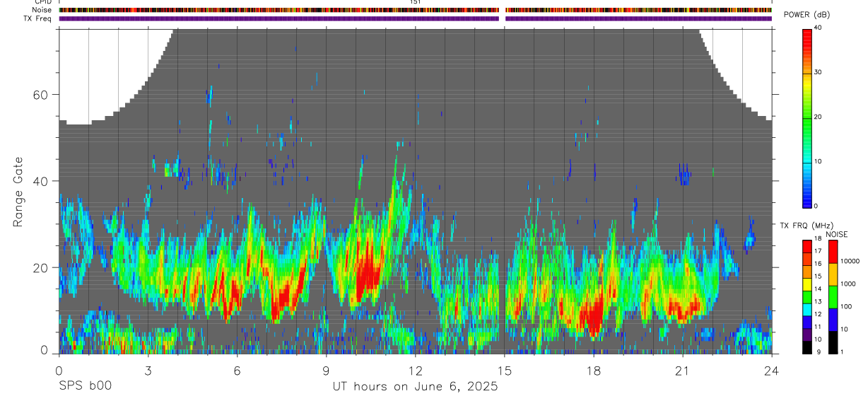
Task: Click the yellow 14–15 MHz TX frequency swatch
Action: tap(807, 284)
